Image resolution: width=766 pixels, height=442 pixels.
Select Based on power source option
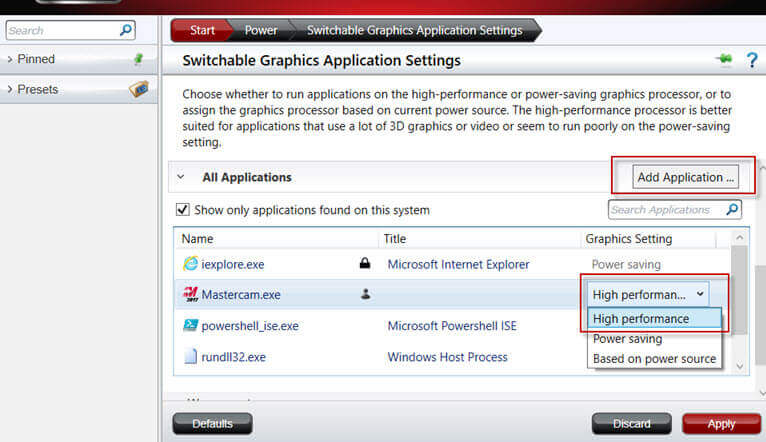[654, 359]
